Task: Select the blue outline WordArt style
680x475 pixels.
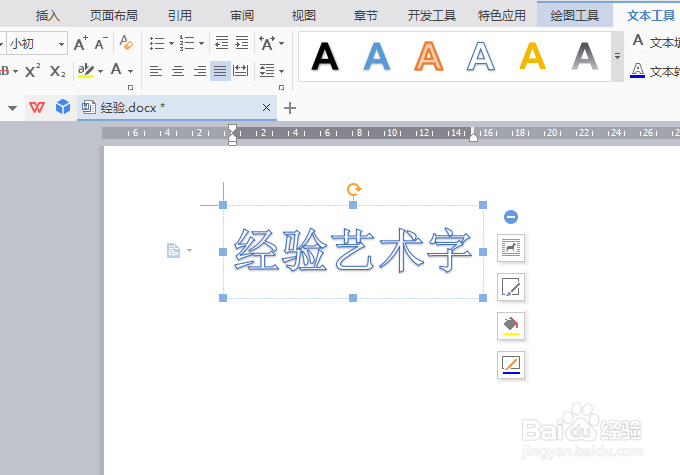Action: point(481,56)
